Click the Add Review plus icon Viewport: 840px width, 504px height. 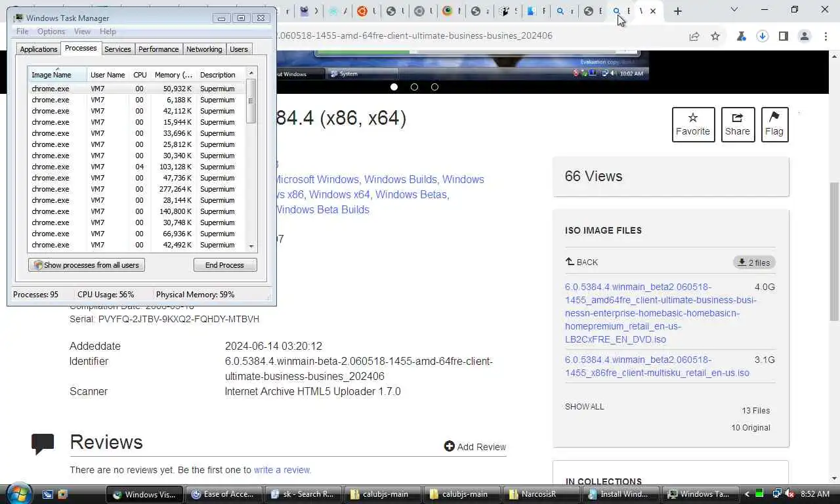point(449,446)
